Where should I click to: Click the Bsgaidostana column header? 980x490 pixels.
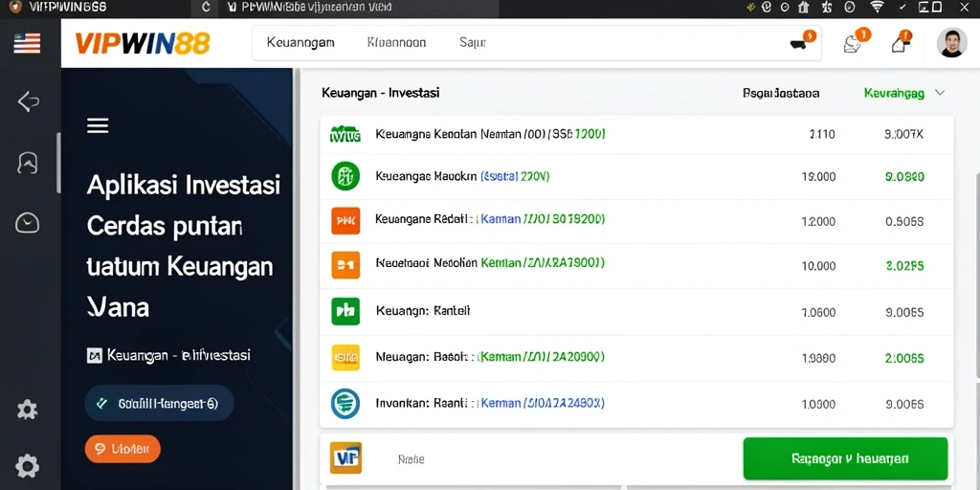[x=781, y=93]
